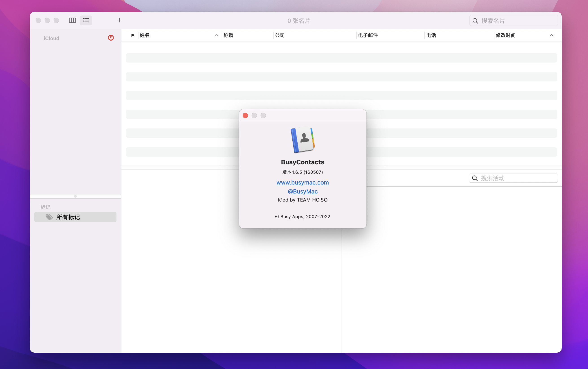Click the red iCloud error warning icon
The width and height of the screenshot is (588, 369).
pos(111,38)
